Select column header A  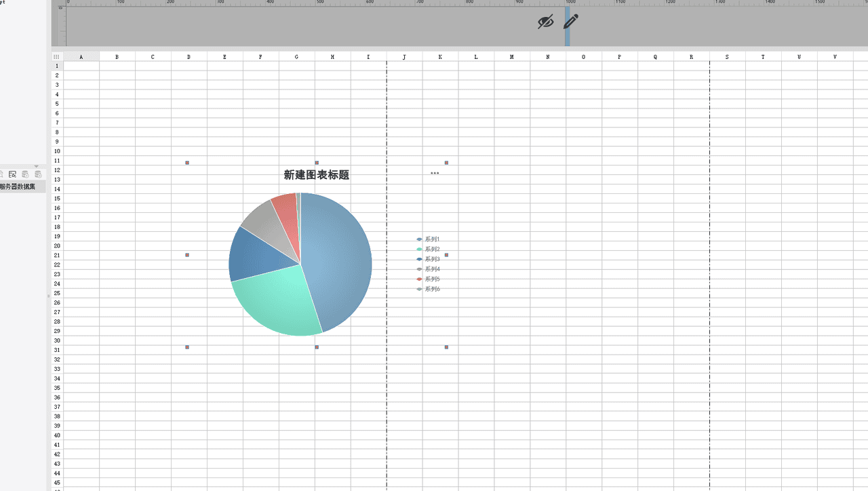pos(81,57)
